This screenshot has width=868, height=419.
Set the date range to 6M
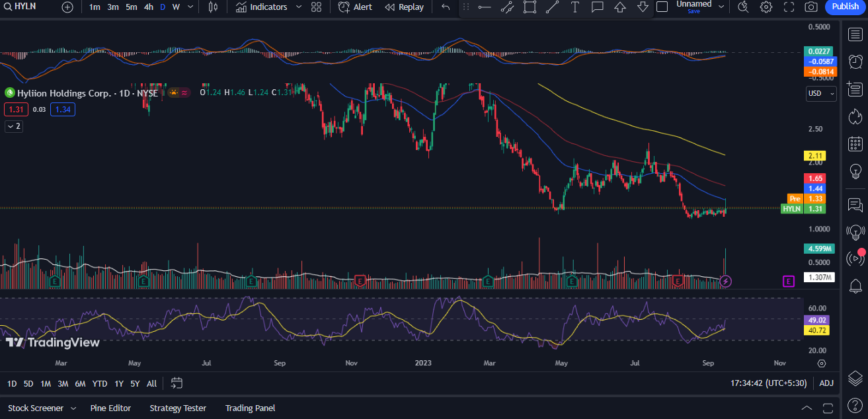[x=80, y=383]
